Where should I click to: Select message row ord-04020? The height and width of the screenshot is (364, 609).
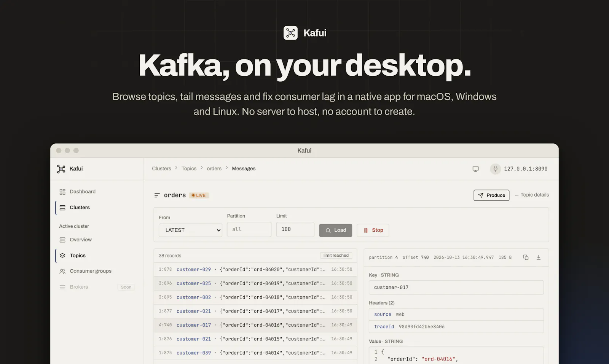255,269
